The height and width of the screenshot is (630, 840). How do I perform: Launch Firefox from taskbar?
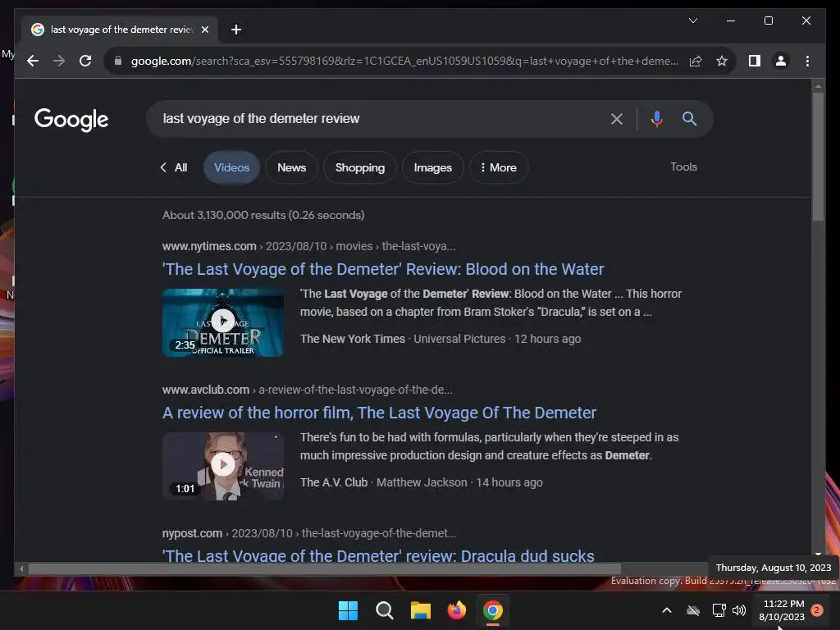[456, 610]
